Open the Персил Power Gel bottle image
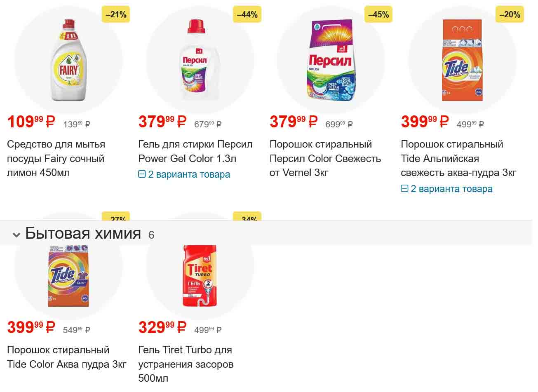The width and height of the screenshot is (538, 392). click(200, 60)
